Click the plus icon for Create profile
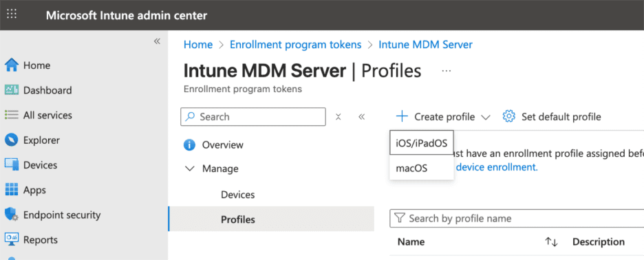This screenshot has width=644, height=260. (402, 117)
